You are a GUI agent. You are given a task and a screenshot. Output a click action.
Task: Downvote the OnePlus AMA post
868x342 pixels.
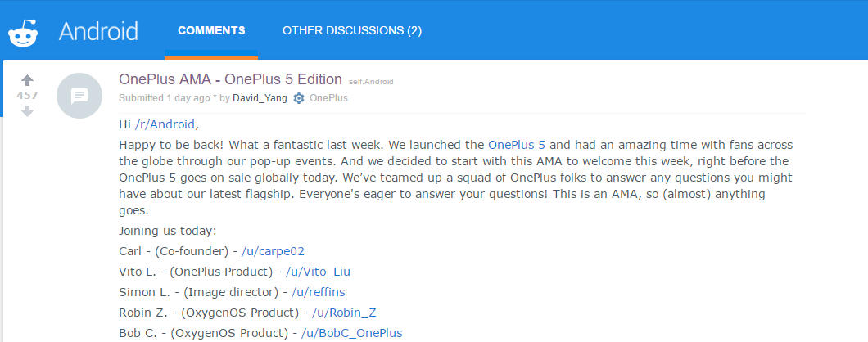point(27,111)
